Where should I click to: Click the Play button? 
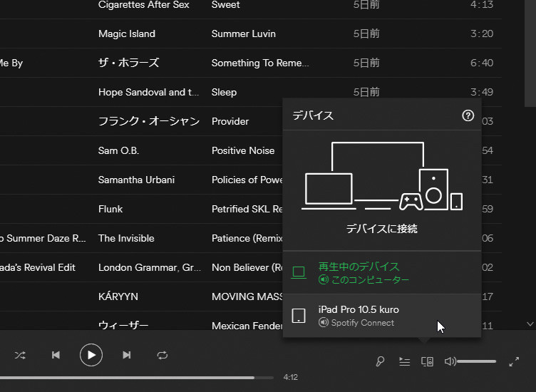[x=91, y=356]
